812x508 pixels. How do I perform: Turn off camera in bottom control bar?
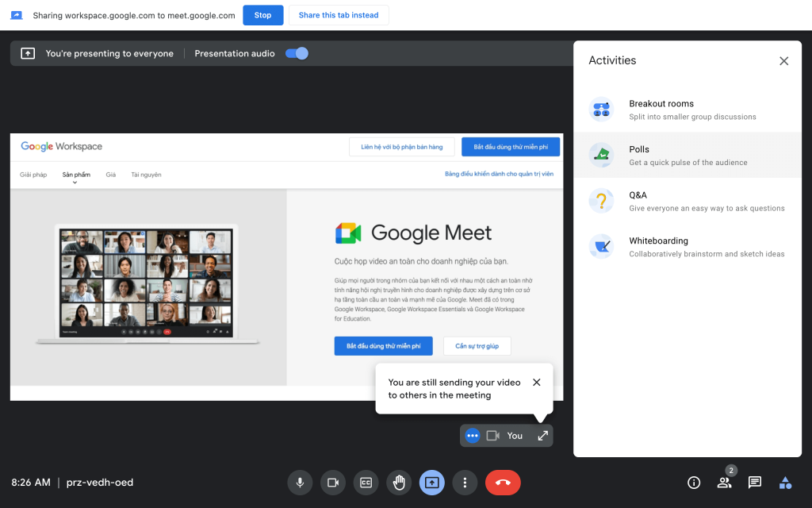333,483
